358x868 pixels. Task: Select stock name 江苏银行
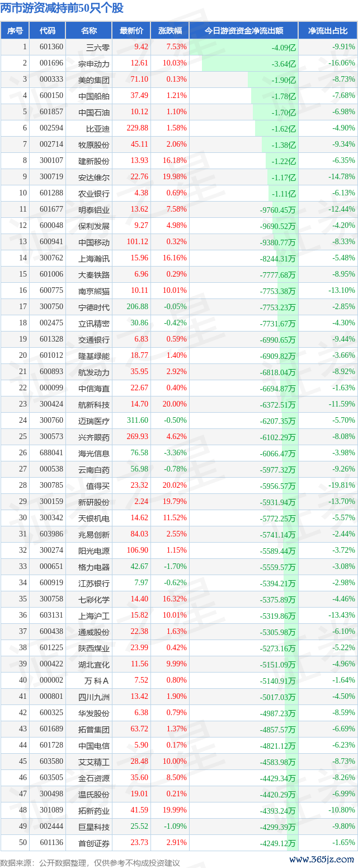click(x=94, y=583)
